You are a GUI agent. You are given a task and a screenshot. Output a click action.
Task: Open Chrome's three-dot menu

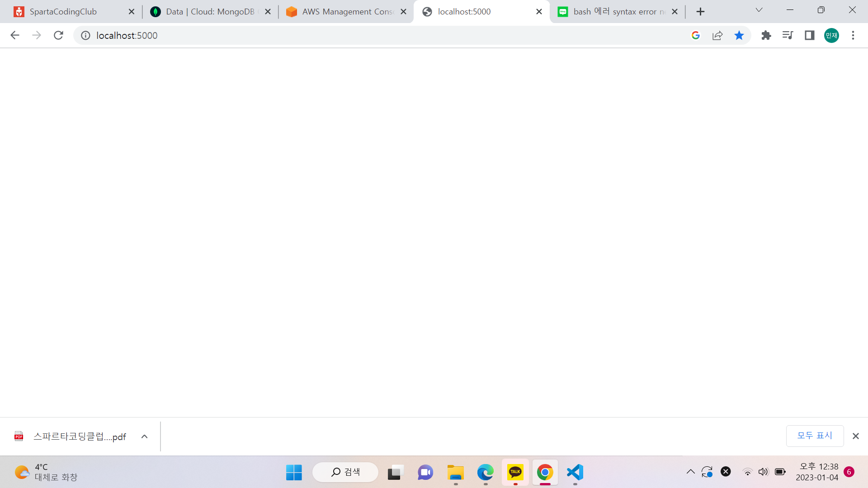tap(853, 35)
